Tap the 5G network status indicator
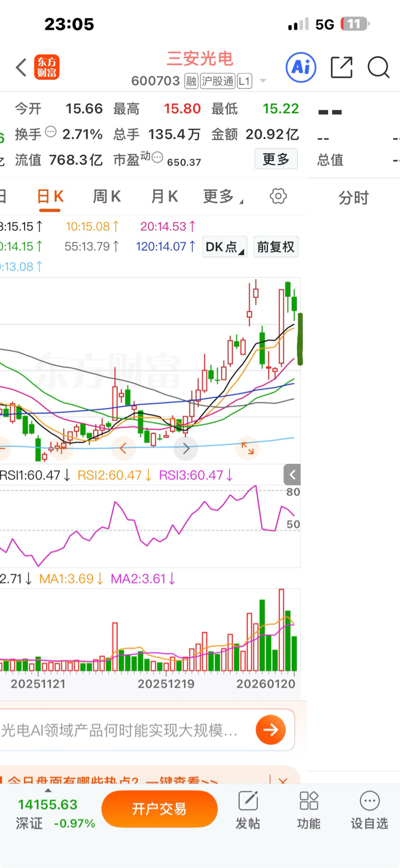400x868 pixels. tap(324, 25)
